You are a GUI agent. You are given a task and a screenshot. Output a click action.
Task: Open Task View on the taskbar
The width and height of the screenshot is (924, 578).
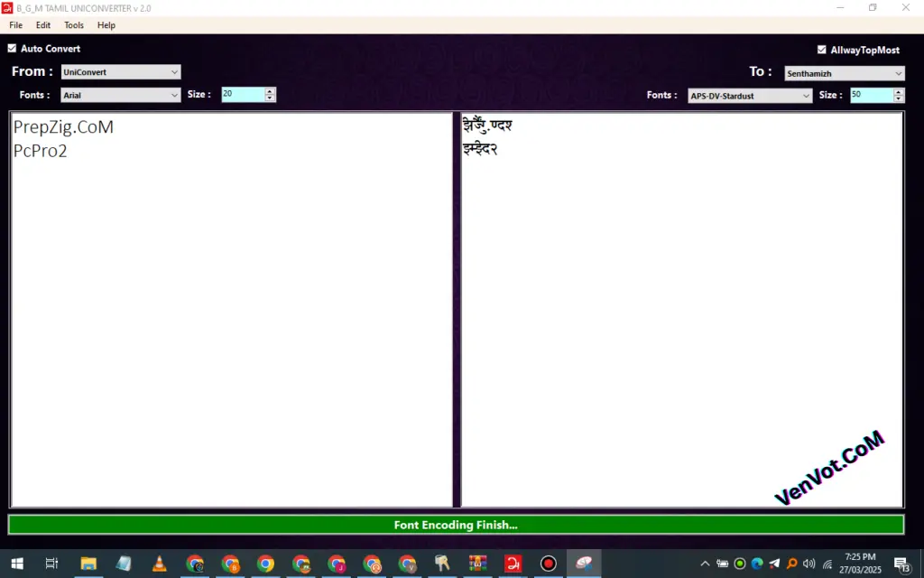(51, 564)
